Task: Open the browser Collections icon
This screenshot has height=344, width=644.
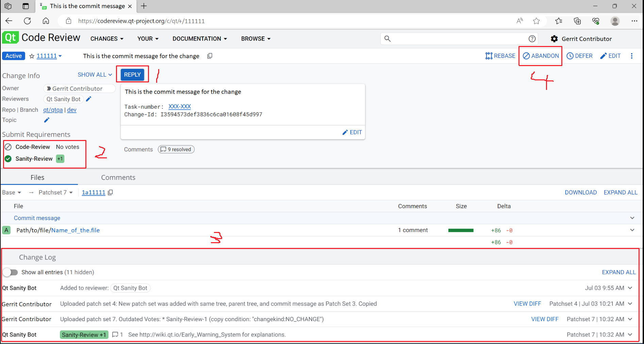Action: (x=577, y=21)
